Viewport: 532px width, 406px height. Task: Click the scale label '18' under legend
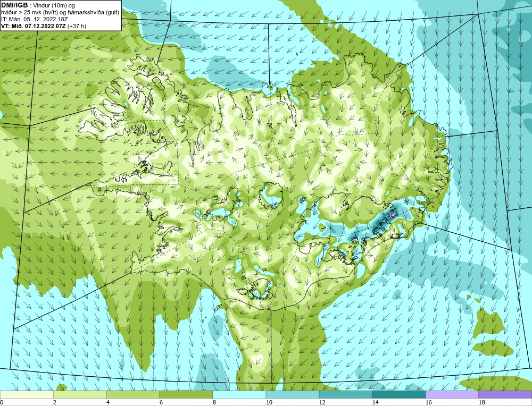(482, 402)
